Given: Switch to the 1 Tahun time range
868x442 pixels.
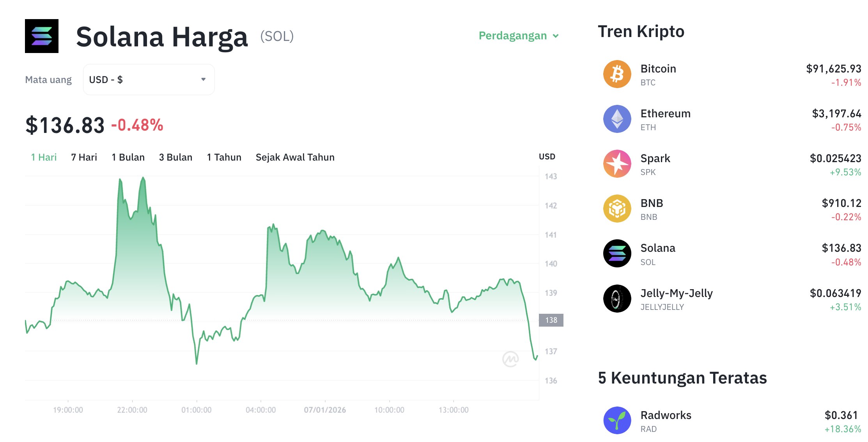Looking at the screenshot, I should click(x=224, y=157).
